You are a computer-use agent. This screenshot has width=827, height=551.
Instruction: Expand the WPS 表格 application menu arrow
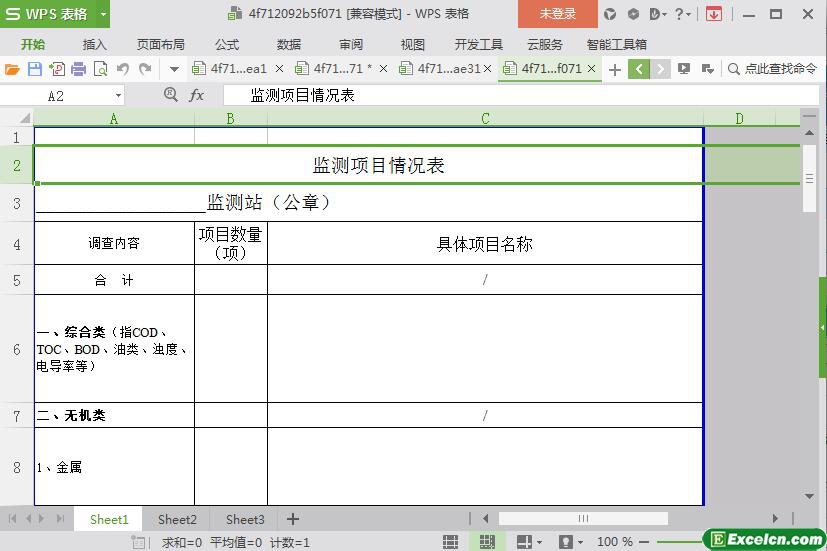click(x=103, y=14)
